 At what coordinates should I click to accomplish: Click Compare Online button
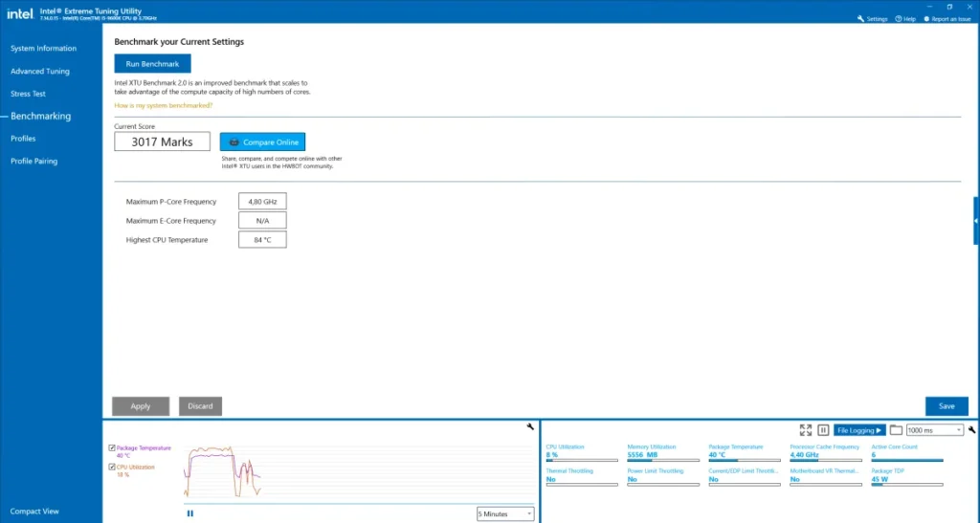tap(262, 142)
